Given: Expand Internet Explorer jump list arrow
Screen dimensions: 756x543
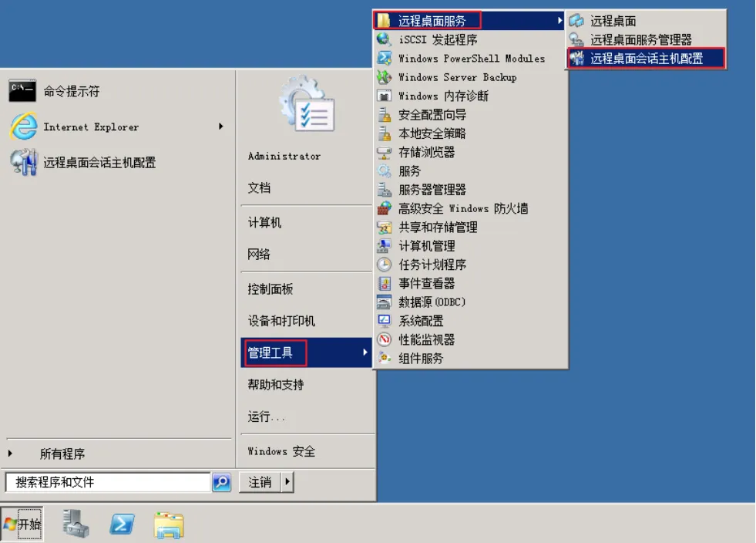Looking at the screenshot, I should [221, 126].
